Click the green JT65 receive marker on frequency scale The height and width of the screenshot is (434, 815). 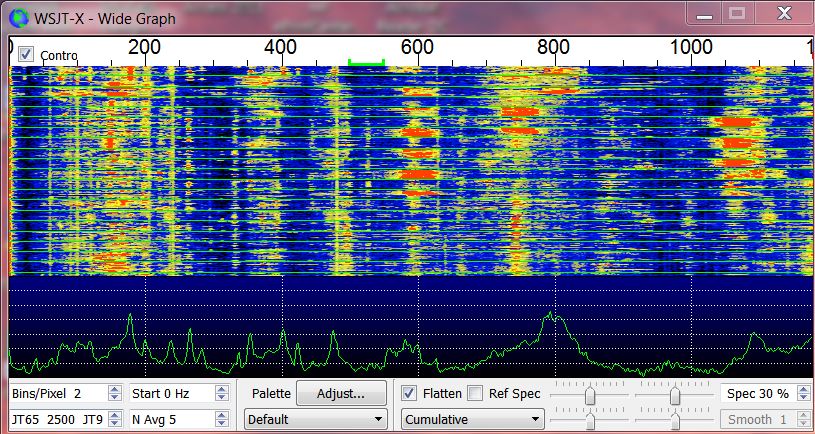(366, 62)
